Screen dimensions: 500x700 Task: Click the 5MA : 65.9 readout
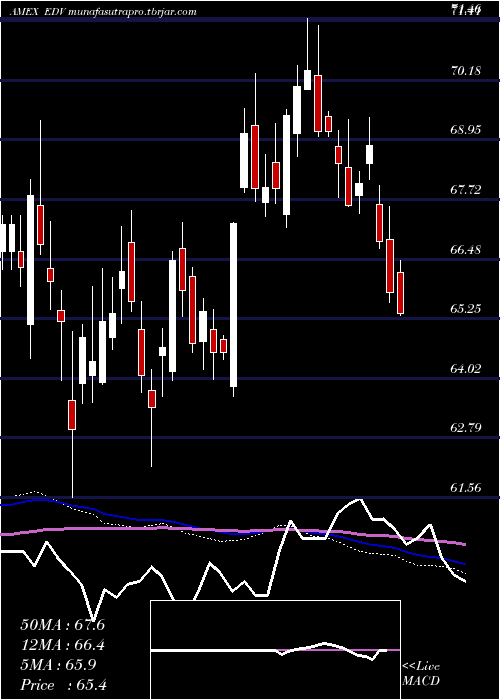click(58, 665)
